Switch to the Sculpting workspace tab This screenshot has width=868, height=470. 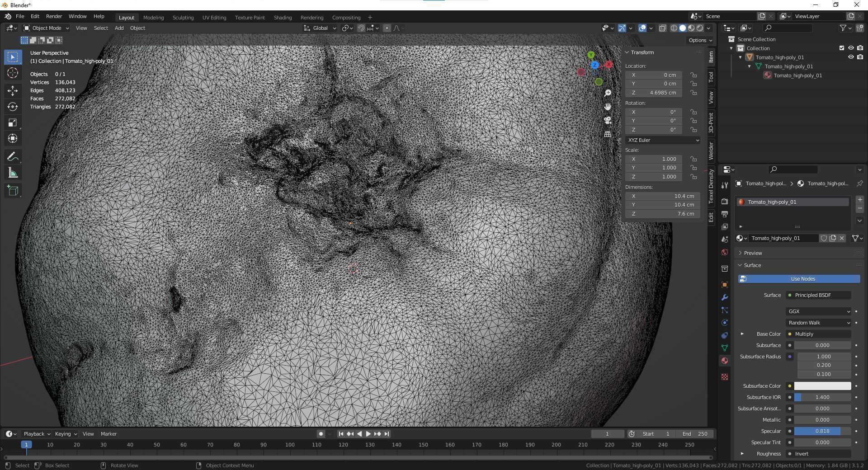[x=183, y=18]
